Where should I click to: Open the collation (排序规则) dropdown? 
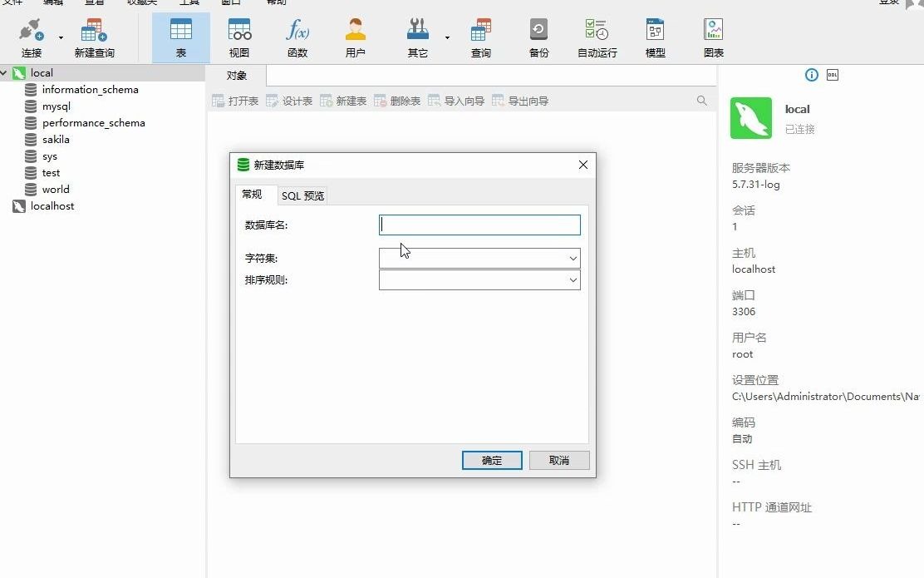click(479, 280)
